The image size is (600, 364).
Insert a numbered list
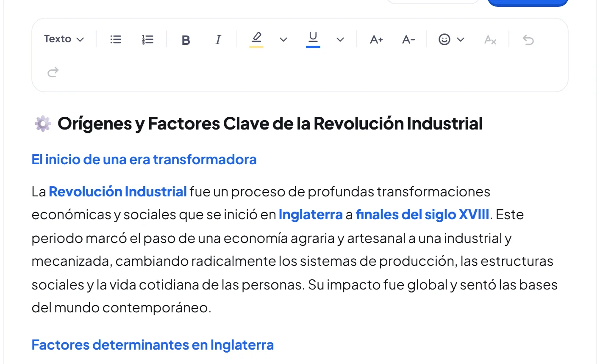click(147, 40)
